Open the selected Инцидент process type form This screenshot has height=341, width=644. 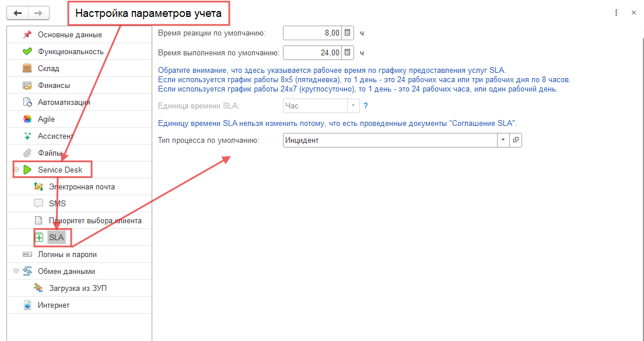click(516, 140)
